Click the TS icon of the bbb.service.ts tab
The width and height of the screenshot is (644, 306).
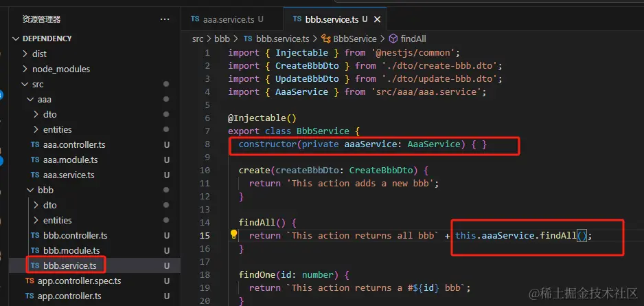[297, 19]
